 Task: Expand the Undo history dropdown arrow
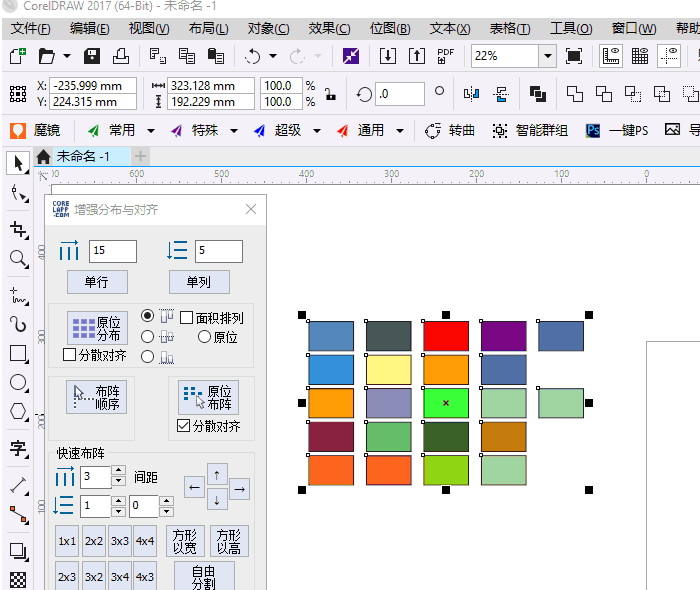[273, 56]
